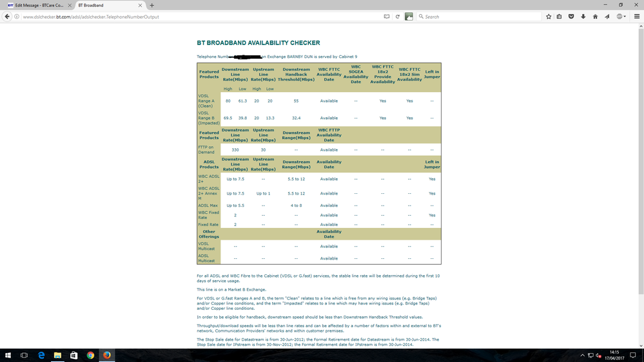Open a new tab with the plus button
The height and width of the screenshot is (362, 644).
coord(151,5)
